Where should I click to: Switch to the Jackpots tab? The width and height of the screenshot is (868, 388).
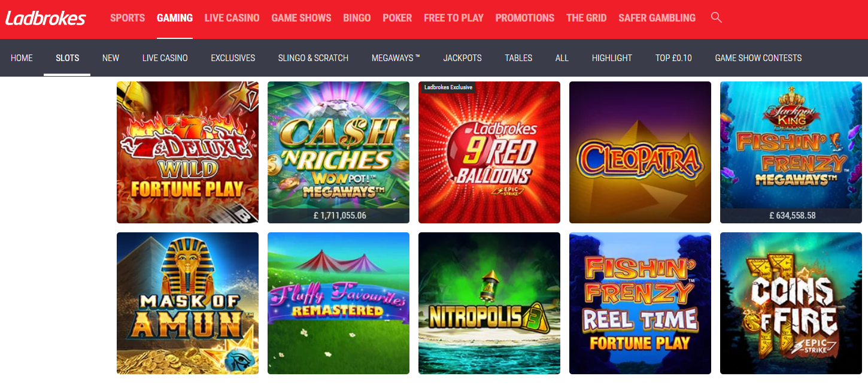(x=462, y=58)
